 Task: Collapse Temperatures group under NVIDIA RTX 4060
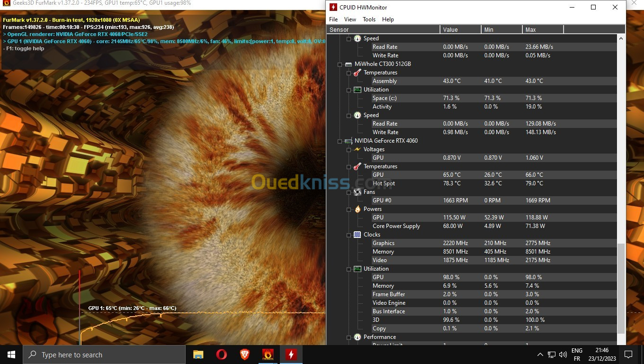(x=349, y=166)
